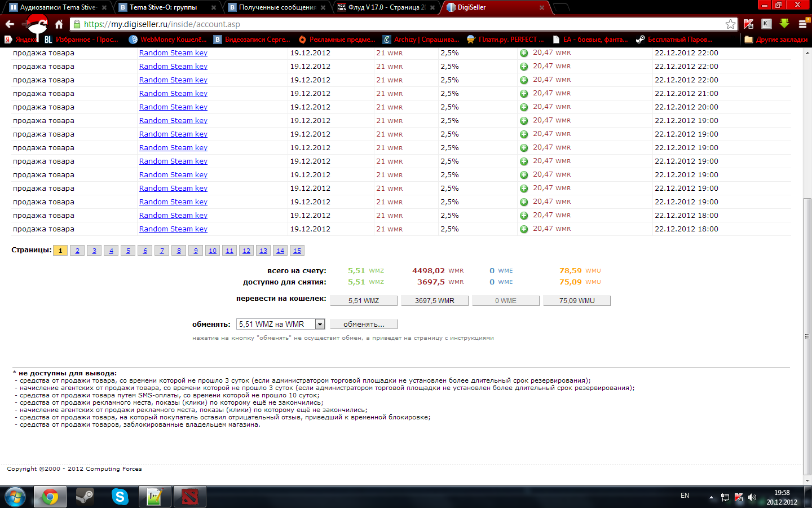Open the Рекламные предме bookmark
Screen dimensions: 812x508
click(x=337, y=40)
